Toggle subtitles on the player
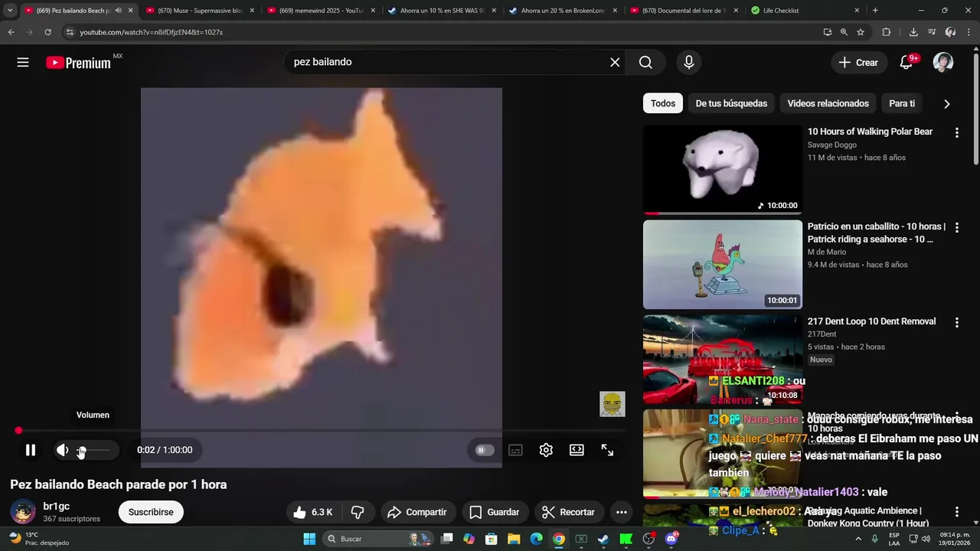 pyautogui.click(x=515, y=450)
